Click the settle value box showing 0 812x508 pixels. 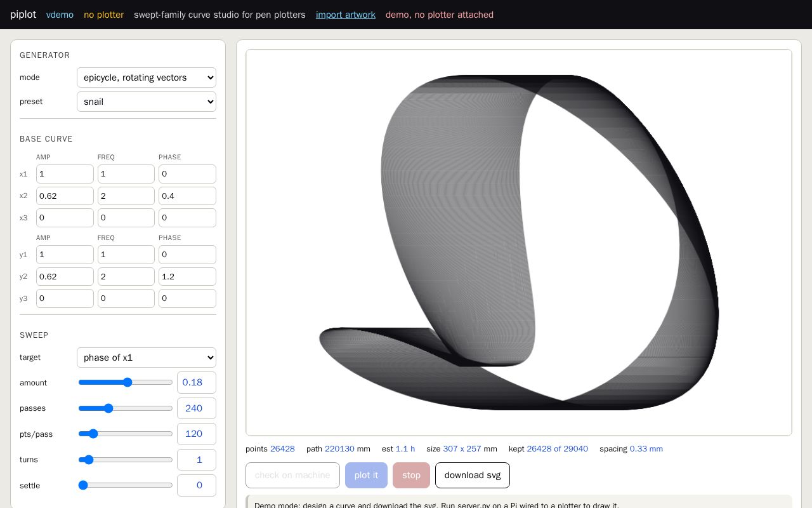(197, 485)
